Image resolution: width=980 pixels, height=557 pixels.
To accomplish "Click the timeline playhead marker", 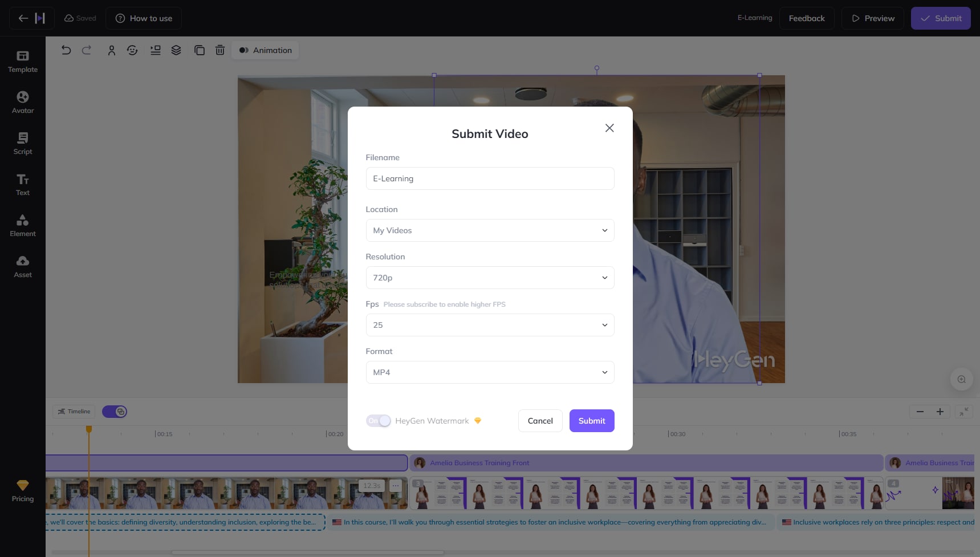I will [x=89, y=429].
